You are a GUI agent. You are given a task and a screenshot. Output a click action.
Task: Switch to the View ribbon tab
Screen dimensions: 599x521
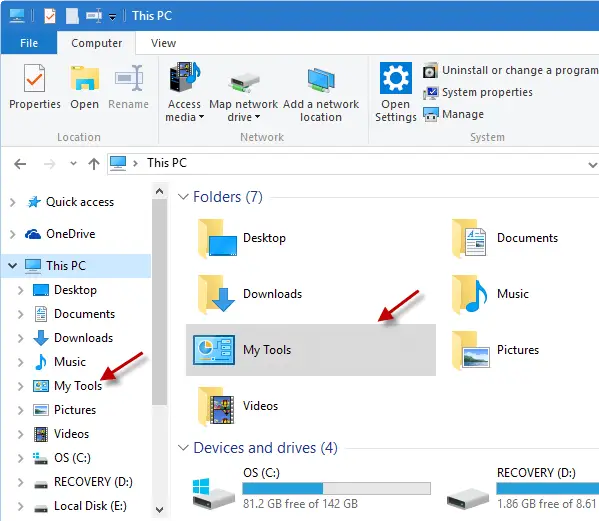pos(163,43)
